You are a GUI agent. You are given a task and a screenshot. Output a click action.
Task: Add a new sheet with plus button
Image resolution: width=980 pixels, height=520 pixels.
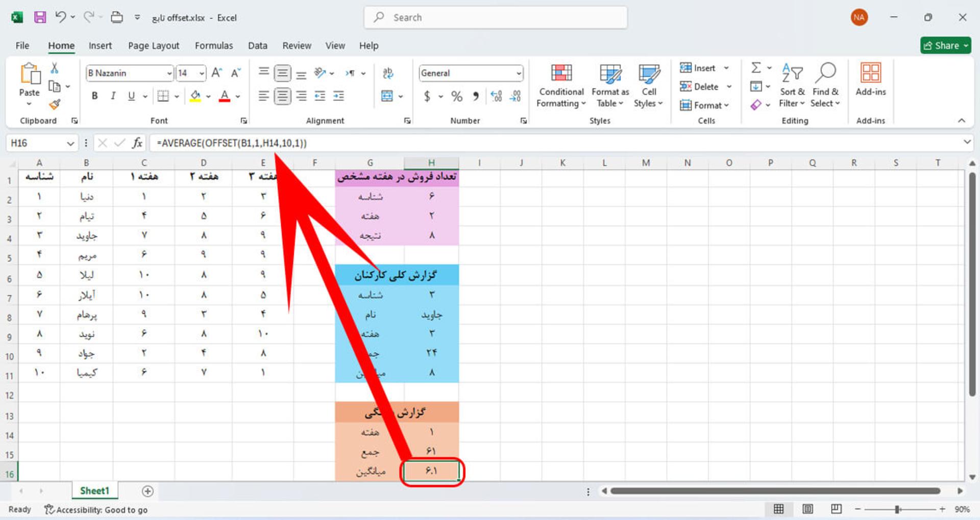[x=148, y=491]
